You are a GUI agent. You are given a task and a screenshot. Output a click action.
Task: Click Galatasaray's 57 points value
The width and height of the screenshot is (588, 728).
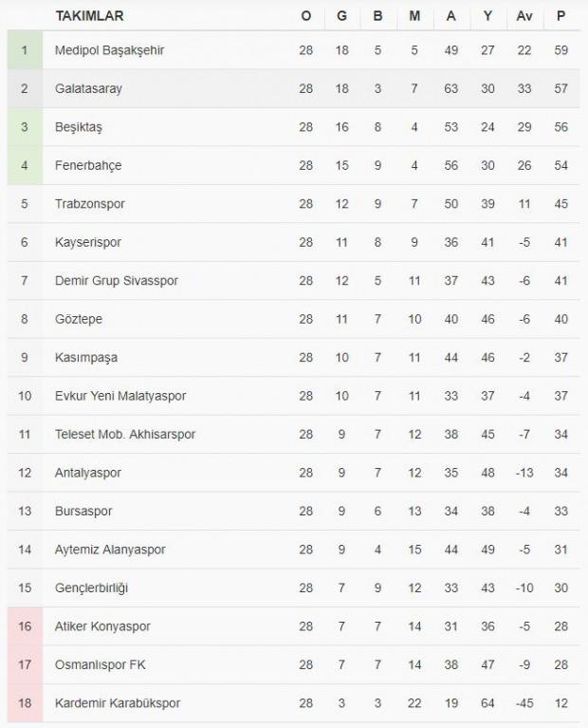(x=560, y=88)
